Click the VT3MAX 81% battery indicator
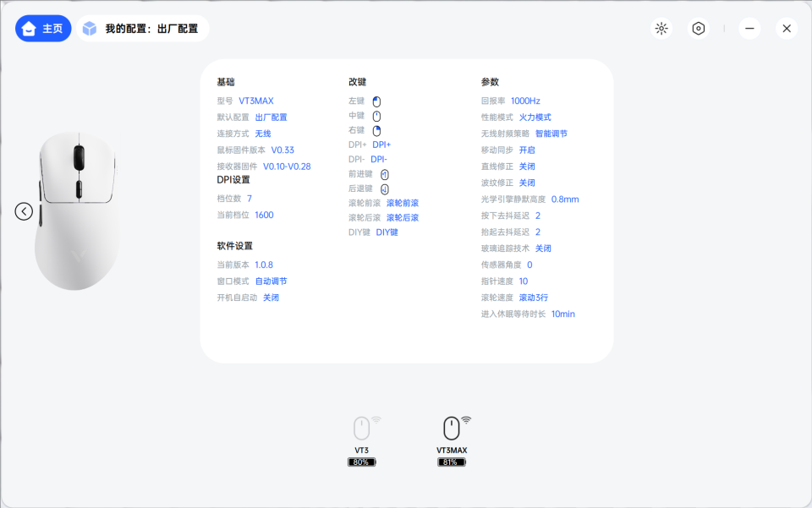The height and width of the screenshot is (508, 812). point(451,462)
